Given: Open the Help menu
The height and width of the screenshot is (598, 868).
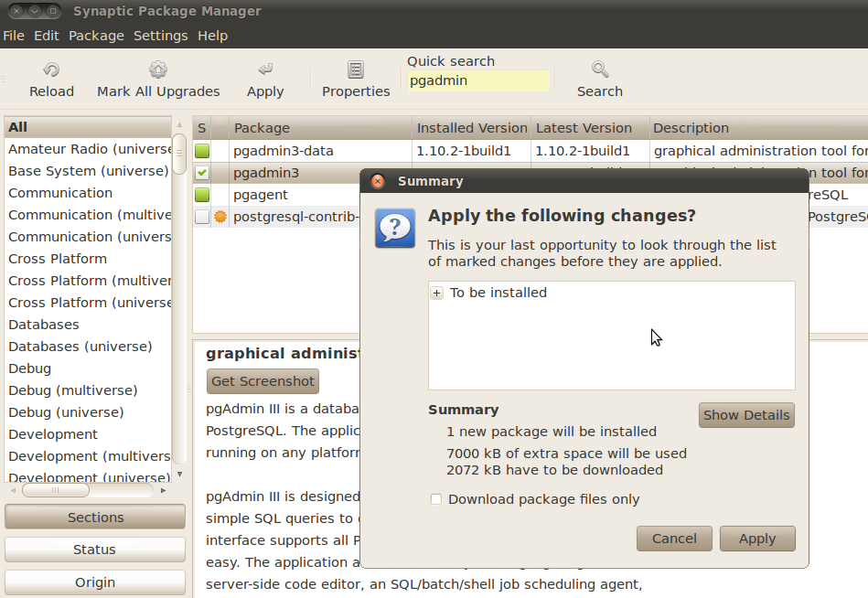Looking at the screenshot, I should coord(212,36).
